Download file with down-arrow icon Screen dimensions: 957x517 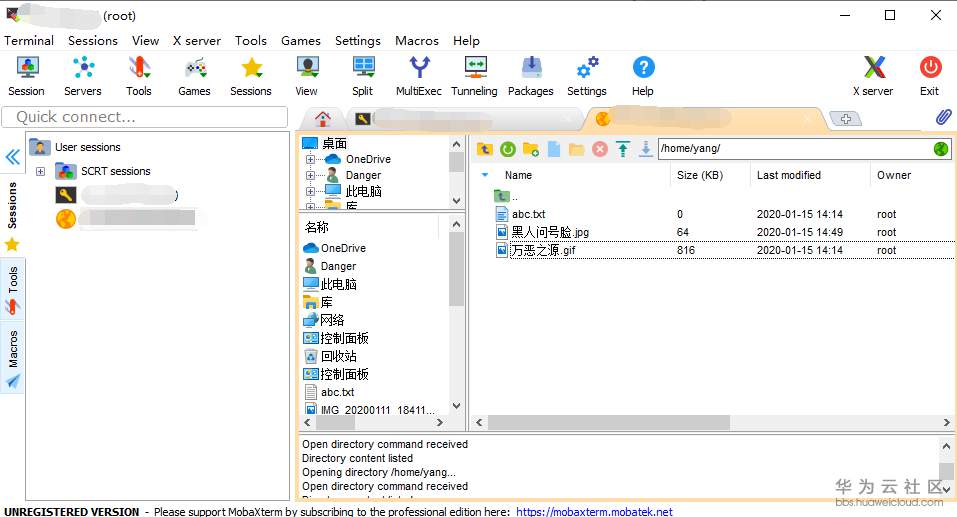[646, 149]
